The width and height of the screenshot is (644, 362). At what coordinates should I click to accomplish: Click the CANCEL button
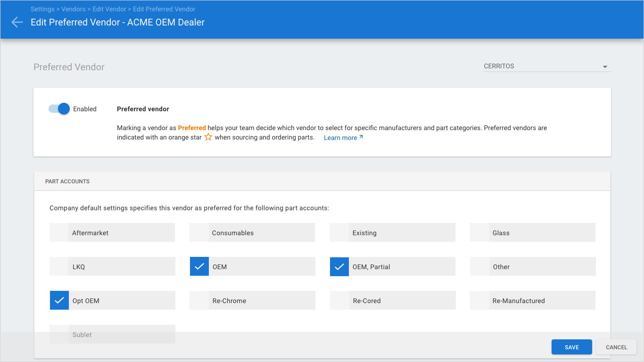coord(616,347)
